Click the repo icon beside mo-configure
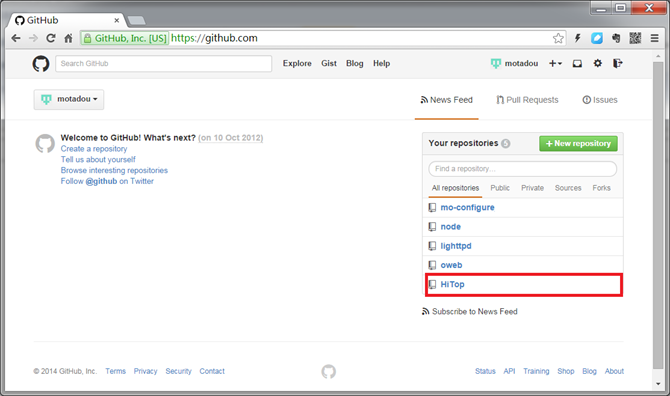Image resolution: width=670 pixels, height=396 pixels. (432, 208)
